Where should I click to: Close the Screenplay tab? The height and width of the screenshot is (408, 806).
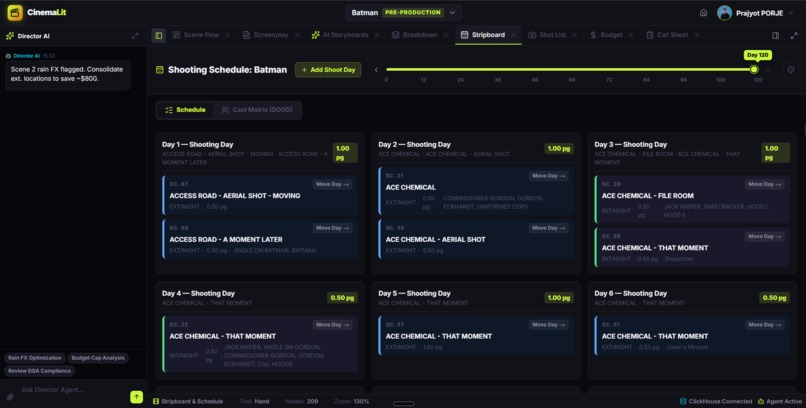[297, 35]
